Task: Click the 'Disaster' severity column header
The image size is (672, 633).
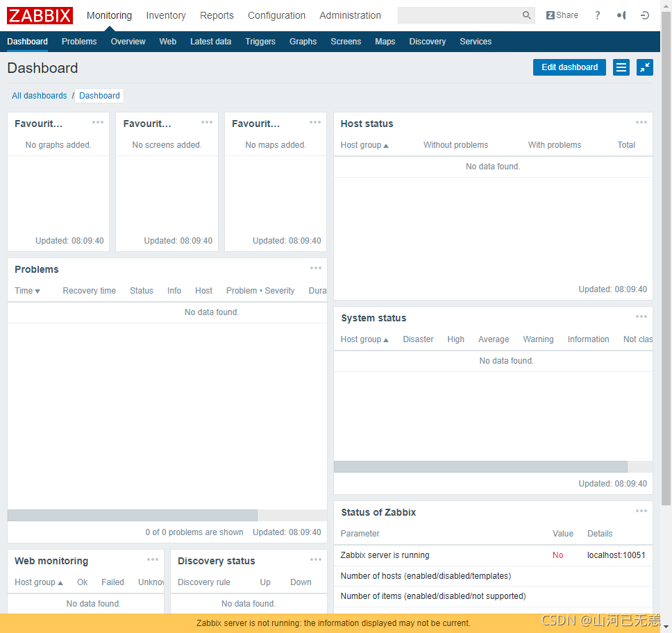Action: [418, 339]
